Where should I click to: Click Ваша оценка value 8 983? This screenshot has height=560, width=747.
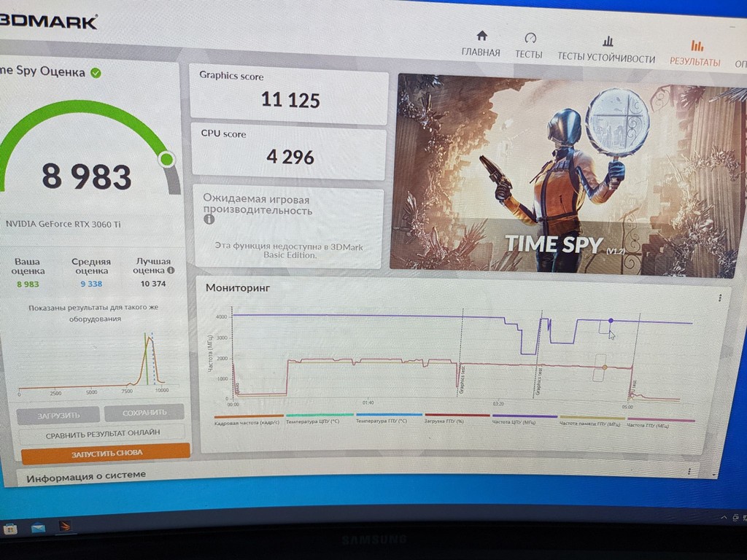click(28, 284)
